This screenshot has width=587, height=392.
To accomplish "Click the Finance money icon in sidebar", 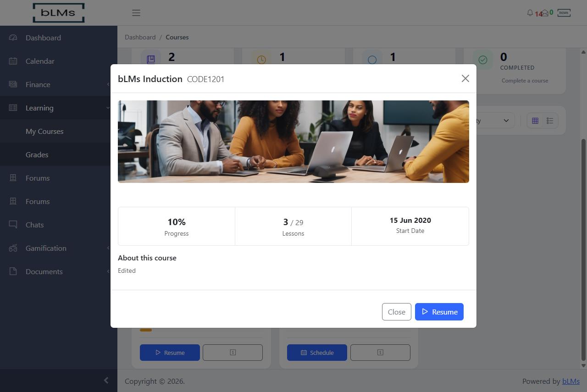I will (13, 84).
